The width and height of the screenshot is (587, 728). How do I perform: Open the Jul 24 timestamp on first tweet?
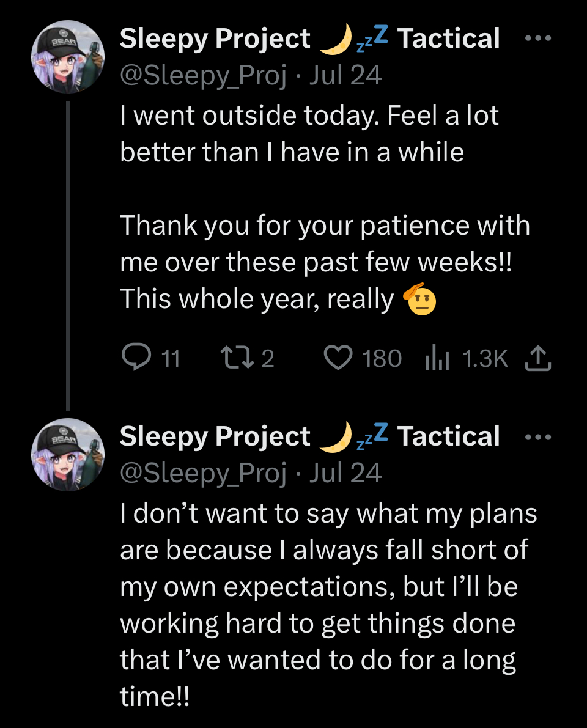pos(345,75)
